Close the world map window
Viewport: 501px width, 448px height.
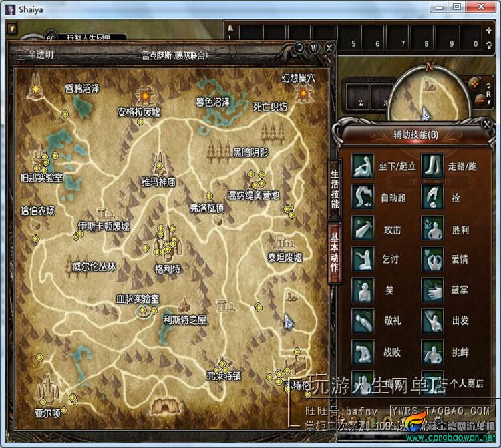click(329, 48)
